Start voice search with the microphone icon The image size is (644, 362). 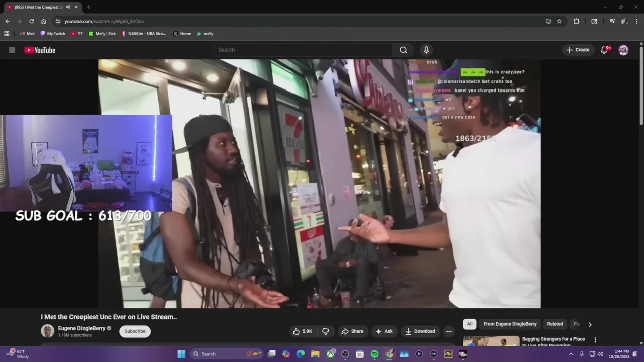[x=426, y=50]
